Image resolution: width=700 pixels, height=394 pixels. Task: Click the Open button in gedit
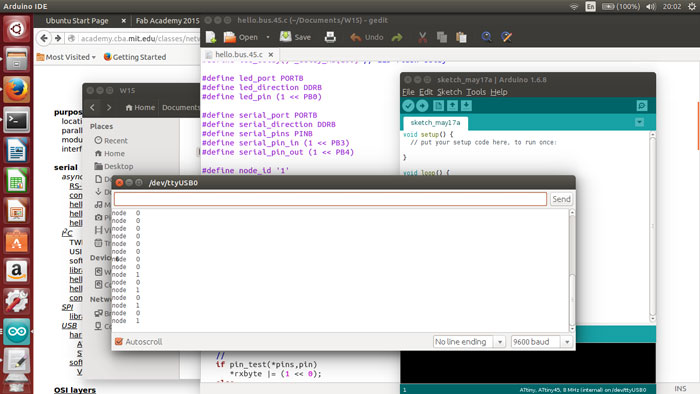pyautogui.click(x=241, y=37)
